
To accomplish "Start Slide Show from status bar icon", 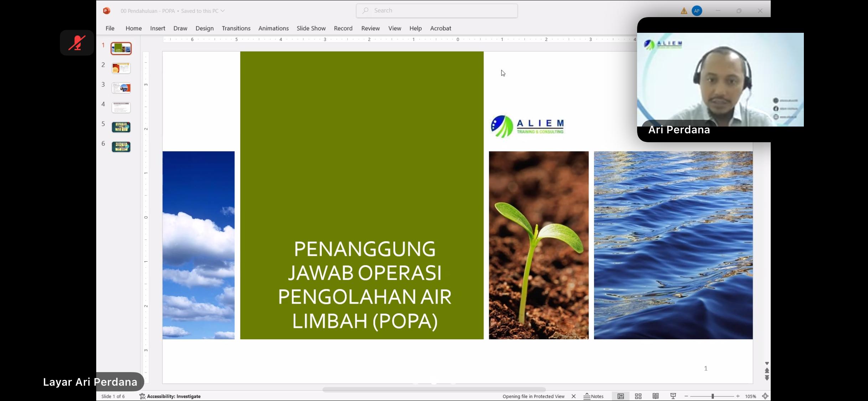I will click(673, 396).
